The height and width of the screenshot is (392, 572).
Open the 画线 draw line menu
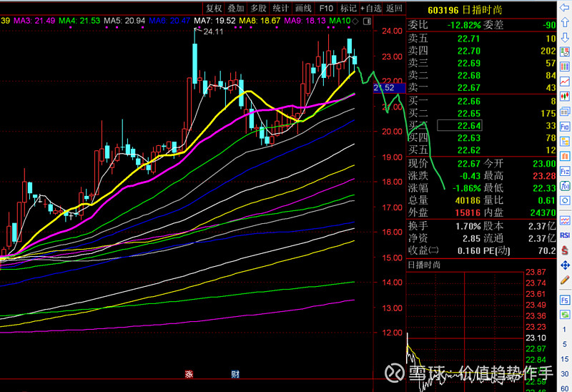tap(303, 8)
